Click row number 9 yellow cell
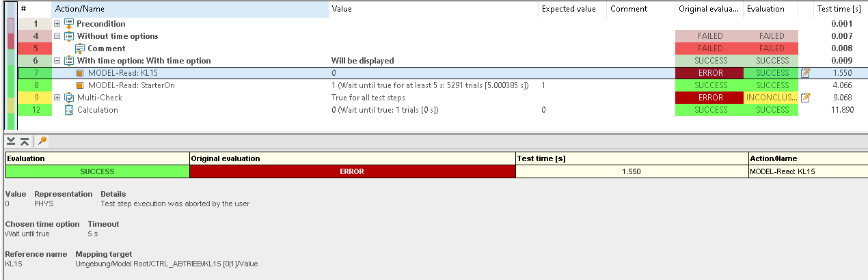Viewport: 868px width, 280px height. point(35,98)
